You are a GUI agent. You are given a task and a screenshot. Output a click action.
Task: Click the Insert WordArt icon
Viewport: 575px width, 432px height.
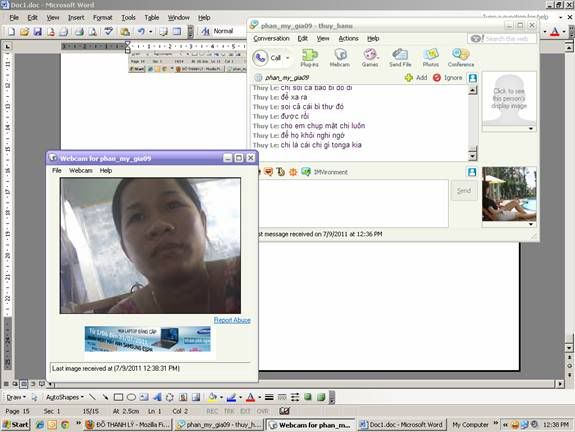(157, 397)
